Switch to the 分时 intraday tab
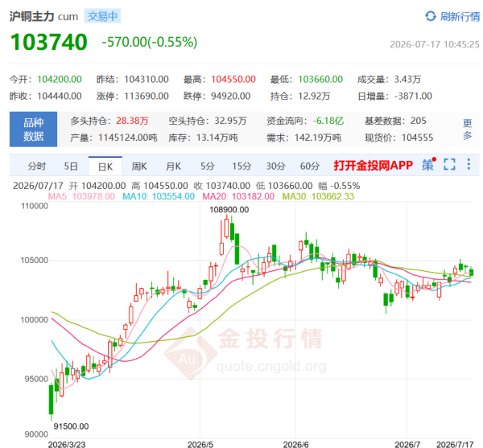483x448 pixels. point(37,166)
